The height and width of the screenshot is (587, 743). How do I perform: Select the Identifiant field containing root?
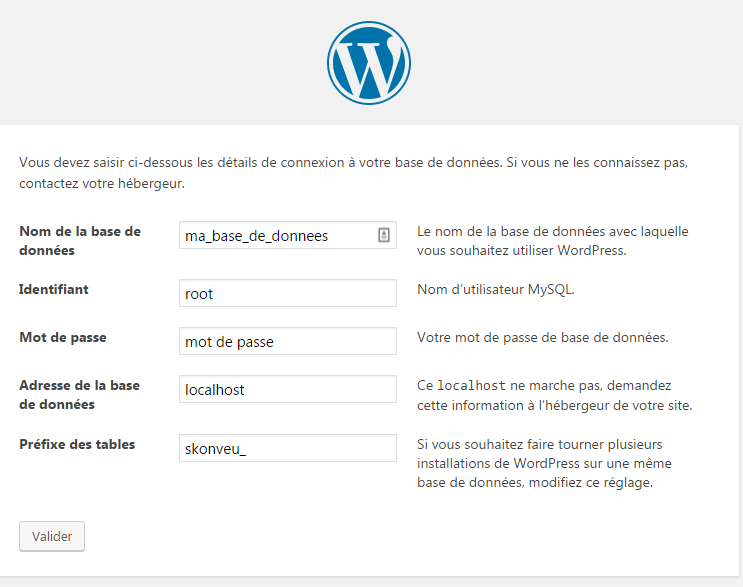288,293
